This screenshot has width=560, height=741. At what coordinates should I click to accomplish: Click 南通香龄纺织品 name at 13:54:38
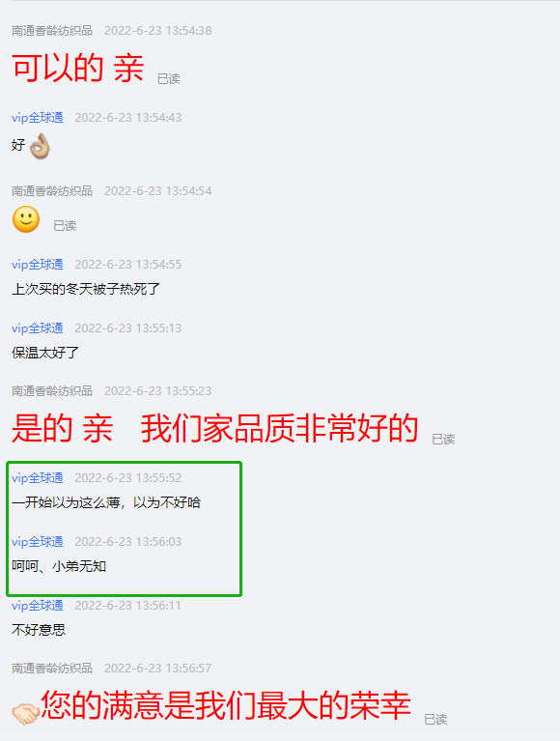coord(52,31)
